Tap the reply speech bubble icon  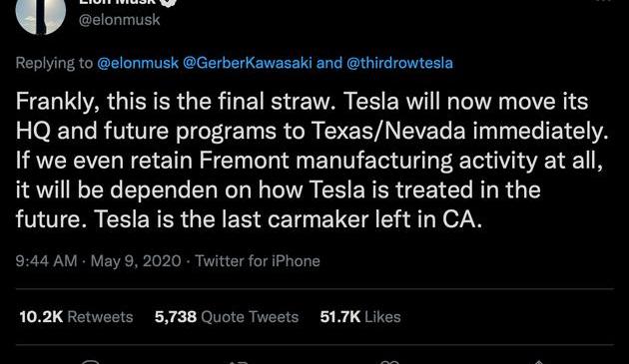tap(90, 362)
